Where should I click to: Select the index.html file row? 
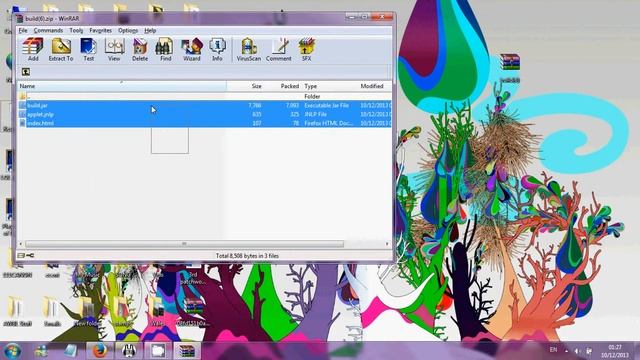(x=204, y=123)
